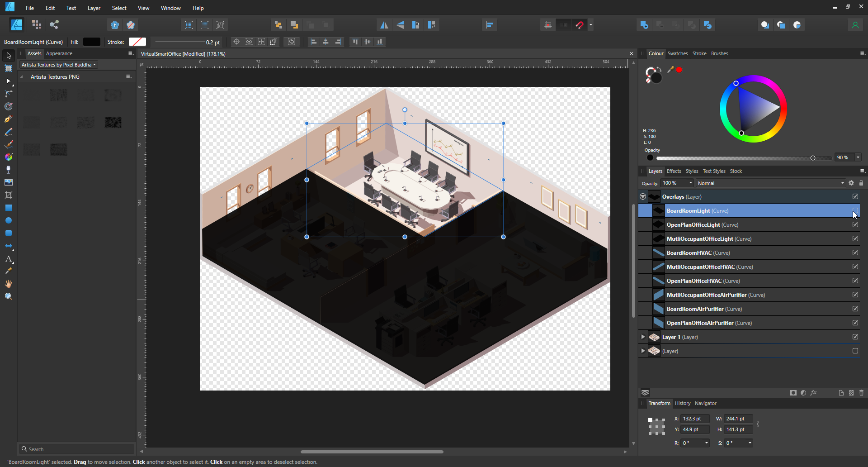Select the Rounded Rectangle tool
868x467 pixels.
point(9,233)
